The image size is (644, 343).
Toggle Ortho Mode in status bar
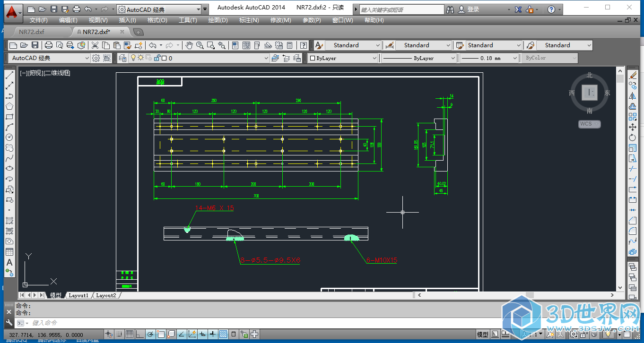coord(139,334)
